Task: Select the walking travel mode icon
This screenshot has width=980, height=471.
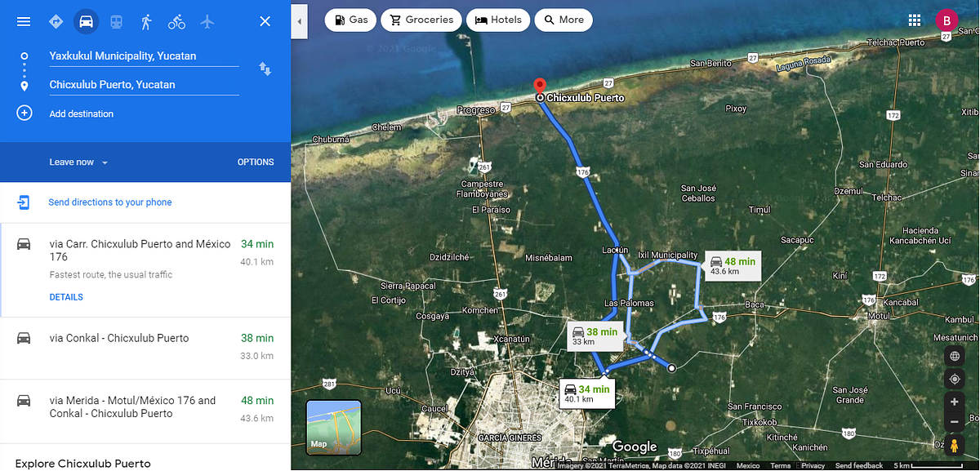Action: tap(146, 21)
